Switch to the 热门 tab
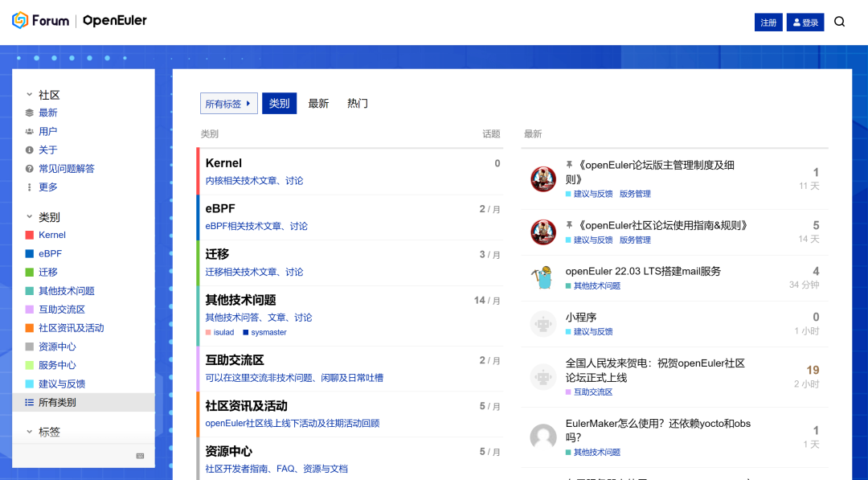 point(357,104)
